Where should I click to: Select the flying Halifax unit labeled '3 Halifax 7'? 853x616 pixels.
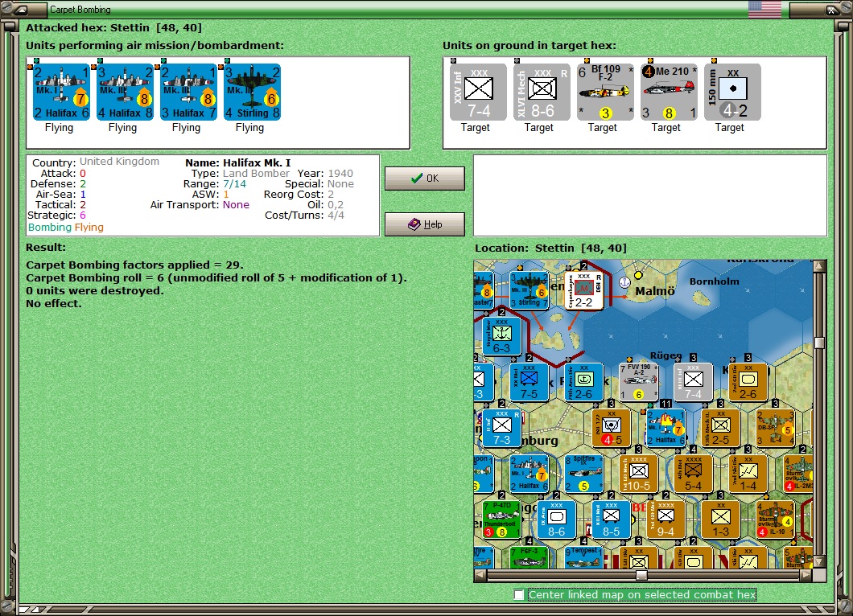[188, 92]
